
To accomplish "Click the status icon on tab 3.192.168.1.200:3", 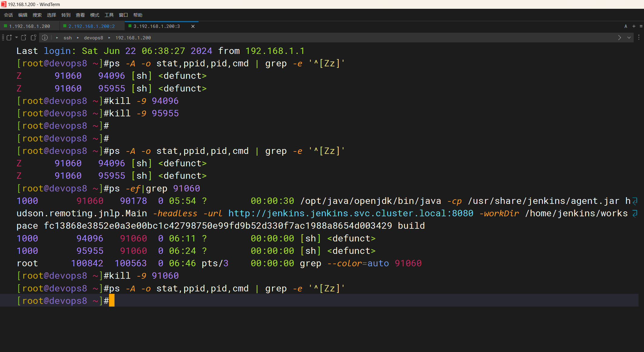I will coord(130,26).
